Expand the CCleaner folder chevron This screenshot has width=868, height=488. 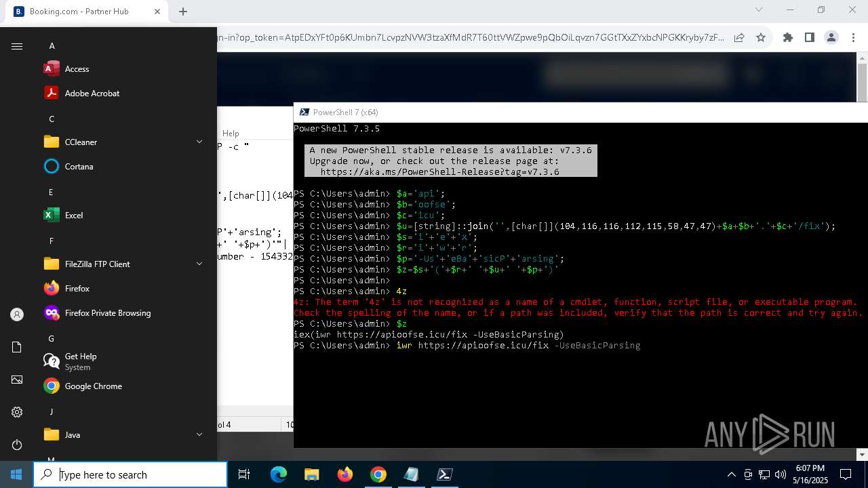[199, 142]
